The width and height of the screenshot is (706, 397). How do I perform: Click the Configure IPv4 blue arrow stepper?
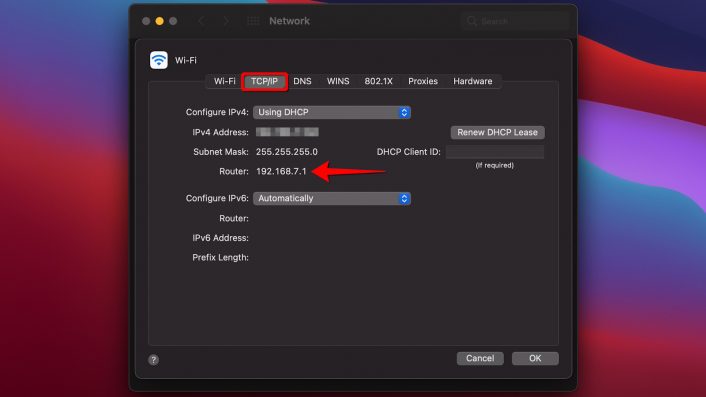coord(404,112)
